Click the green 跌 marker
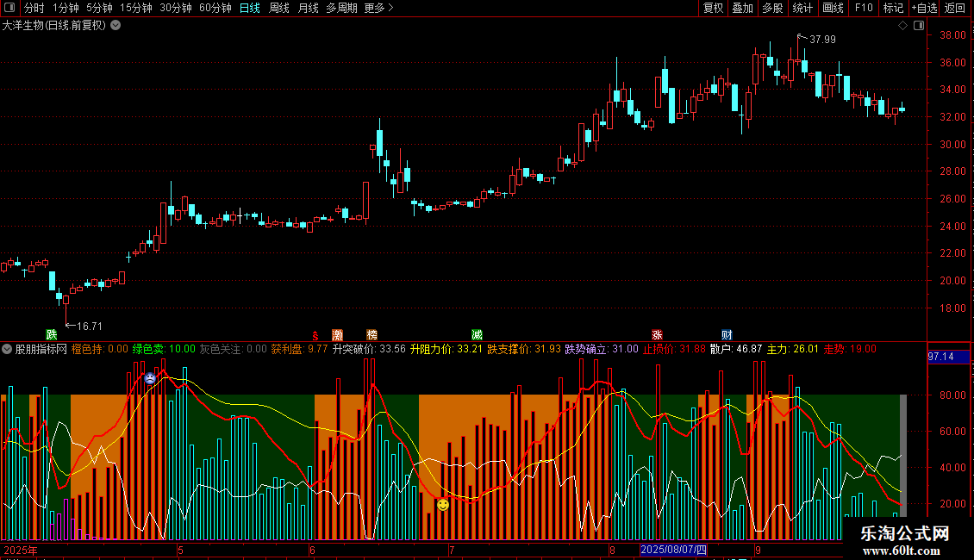 click(x=52, y=335)
